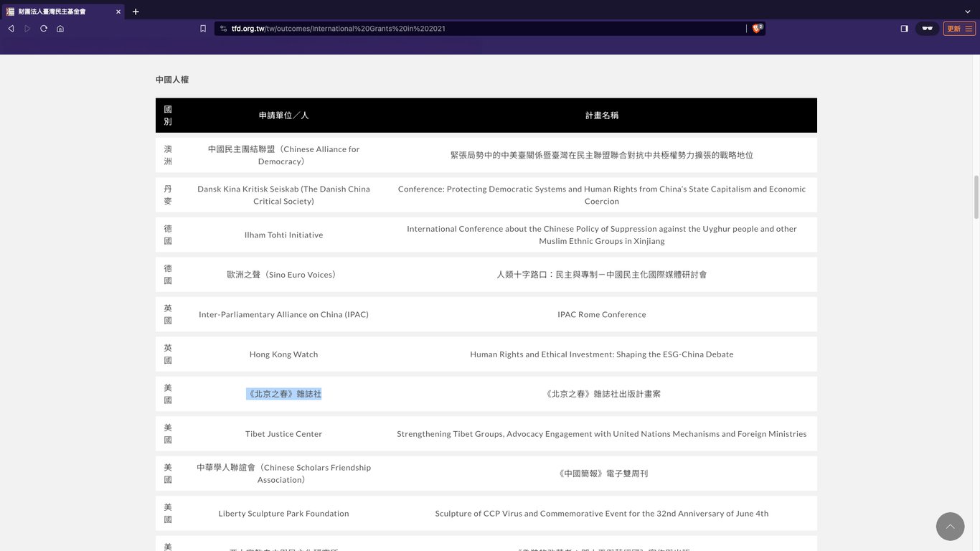
Task: Click highlighted 《北京之春》雜誌社 applicant text
Action: click(283, 394)
